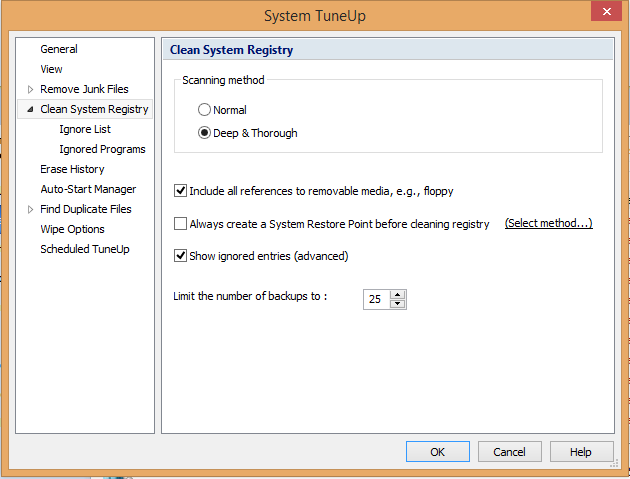Open Wipe Options settings
This screenshot has height=479, width=630.
(72, 229)
